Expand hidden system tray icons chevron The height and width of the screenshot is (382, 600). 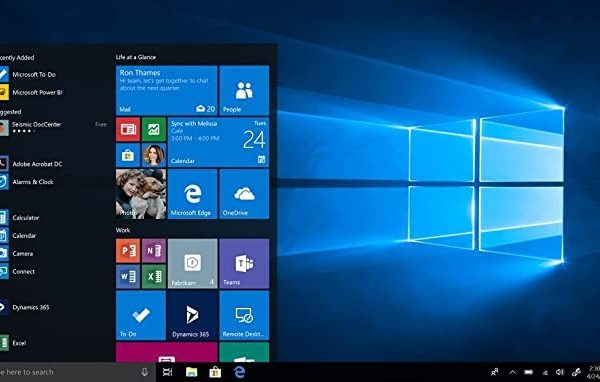(512, 372)
